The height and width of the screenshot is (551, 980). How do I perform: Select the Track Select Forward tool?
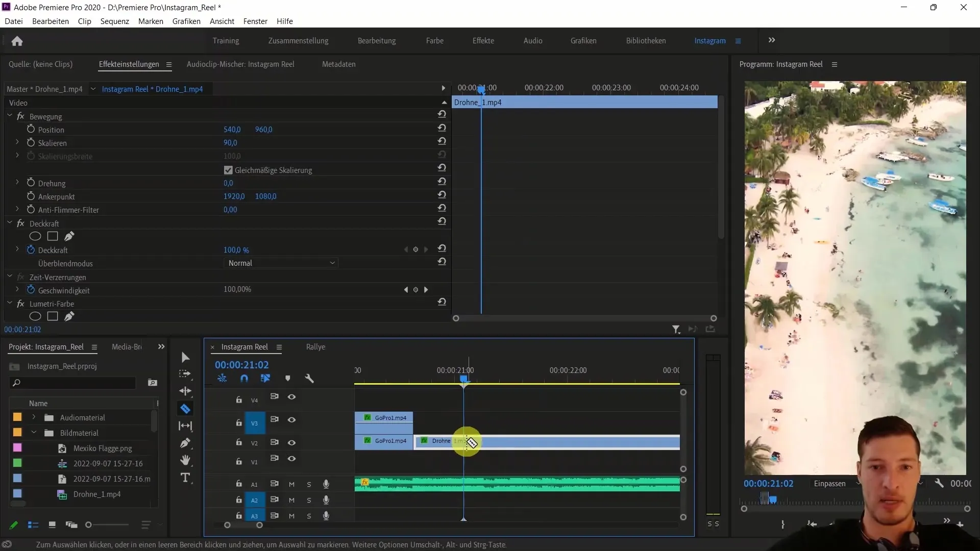coord(185,374)
